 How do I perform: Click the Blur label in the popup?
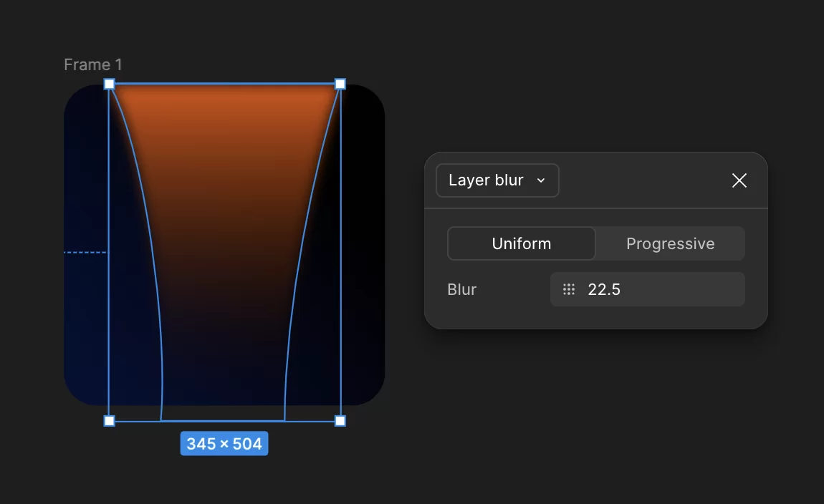coord(461,289)
